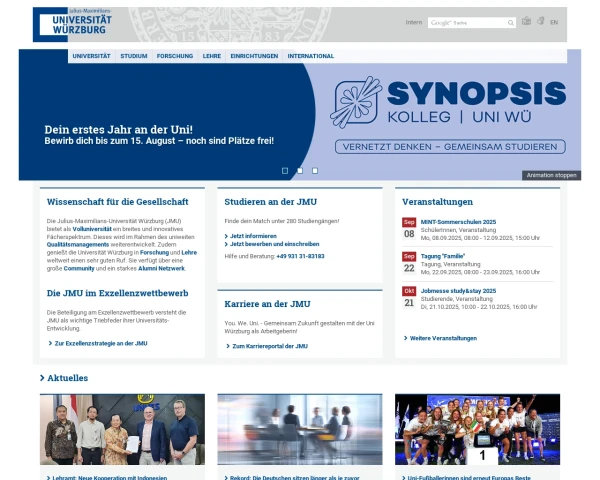Open the INTERNATIONAL menu
This screenshot has width=600, height=480.
pyautogui.click(x=311, y=56)
